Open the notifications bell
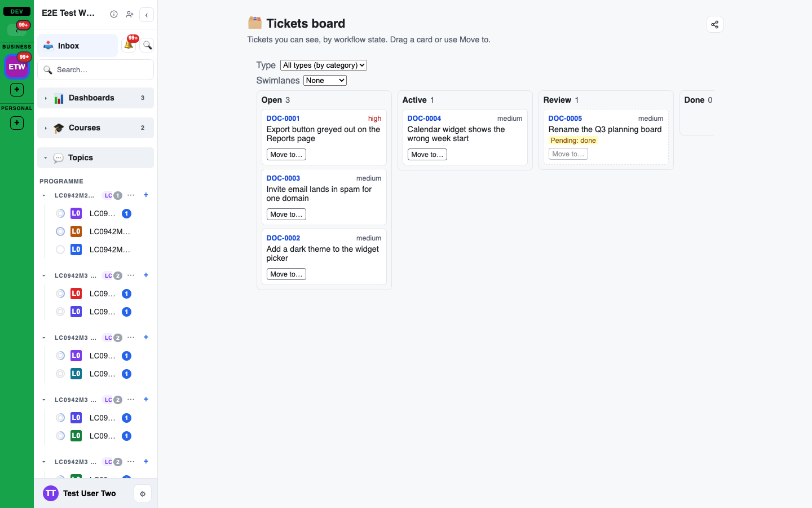The width and height of the screenshot is (812, 508). tap(129, 45)
